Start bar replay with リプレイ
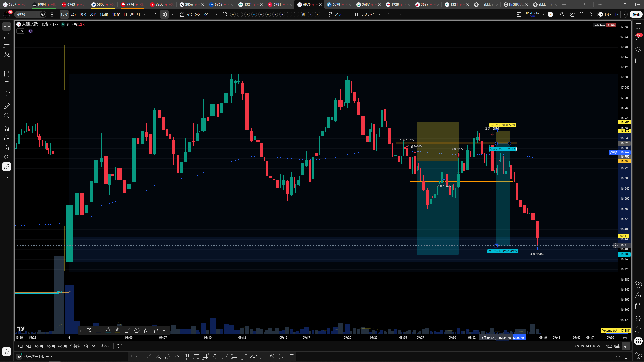Screen dimensions: 644x362 pyautogui.click(x=364, y=14)
